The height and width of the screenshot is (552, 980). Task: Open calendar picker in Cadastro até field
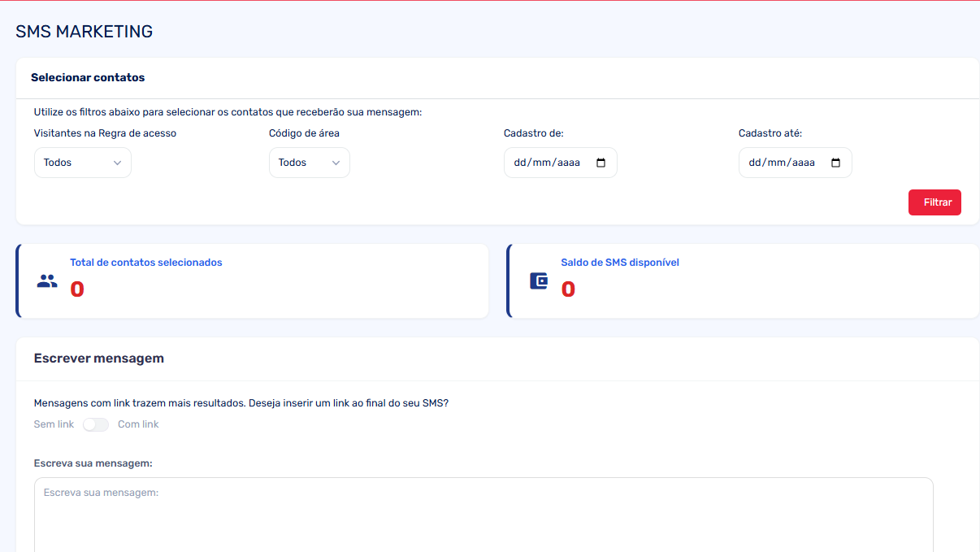pos(836,163)
